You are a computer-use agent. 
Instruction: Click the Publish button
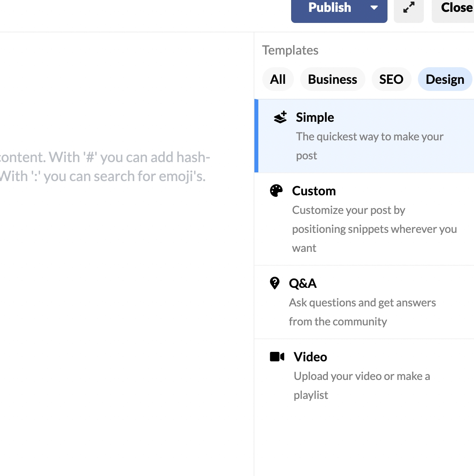click(329, 8)
